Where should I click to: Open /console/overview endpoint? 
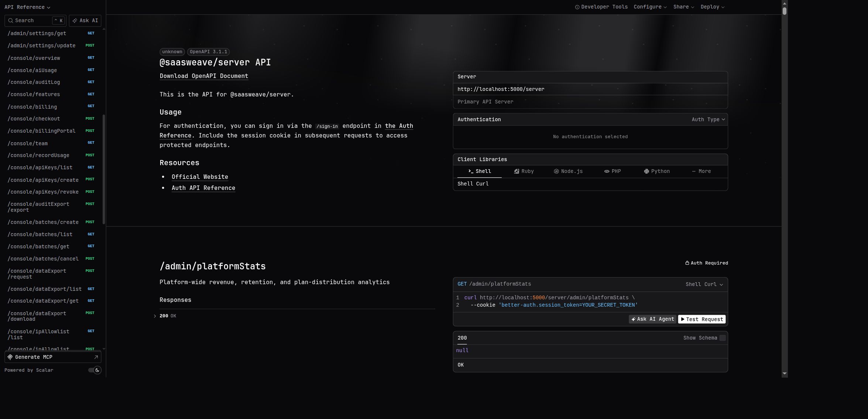pyautogui.click(x=51, y=58)
